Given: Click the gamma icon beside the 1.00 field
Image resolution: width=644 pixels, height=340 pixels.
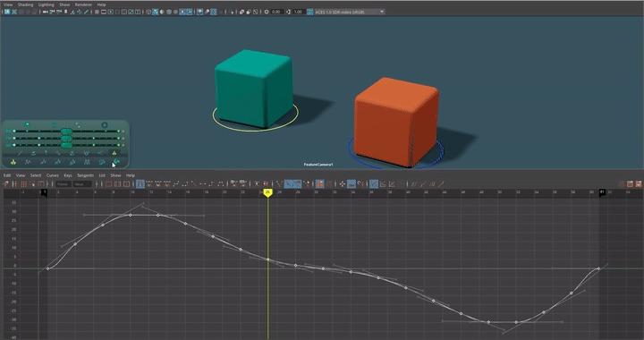Looking at the screenshot, I should [x=288, y=12].
